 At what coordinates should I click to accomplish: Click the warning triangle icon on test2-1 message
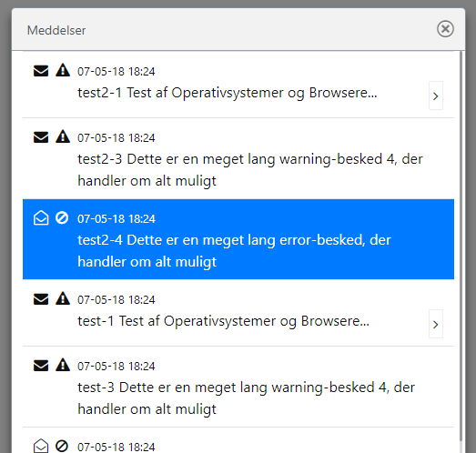tap(63, 70)
